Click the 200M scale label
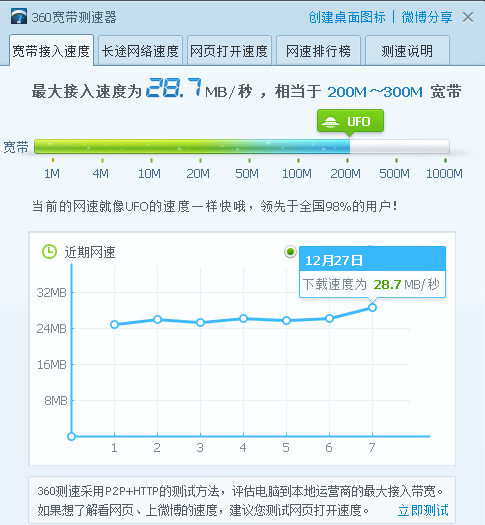This screenshot has height=525, width=485. [x=345, y=173]
